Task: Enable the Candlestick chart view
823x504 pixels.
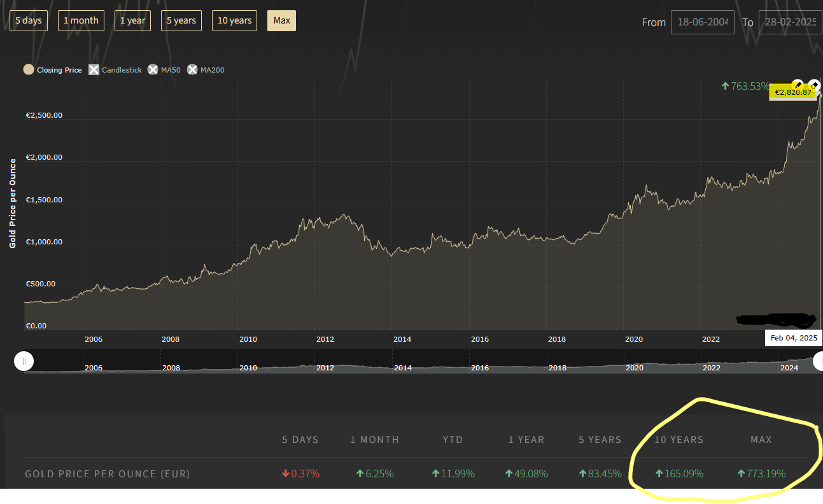Action: [115, 70]
